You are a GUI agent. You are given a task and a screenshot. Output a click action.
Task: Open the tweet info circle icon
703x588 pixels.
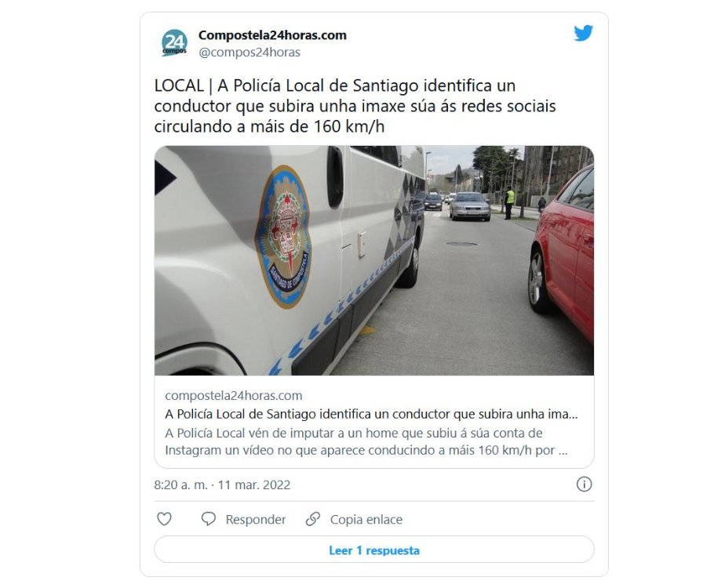(x=584, y=484)
